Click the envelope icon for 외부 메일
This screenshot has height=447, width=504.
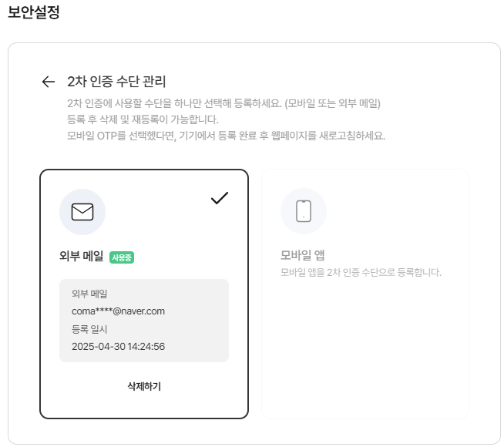coord(82,212)
